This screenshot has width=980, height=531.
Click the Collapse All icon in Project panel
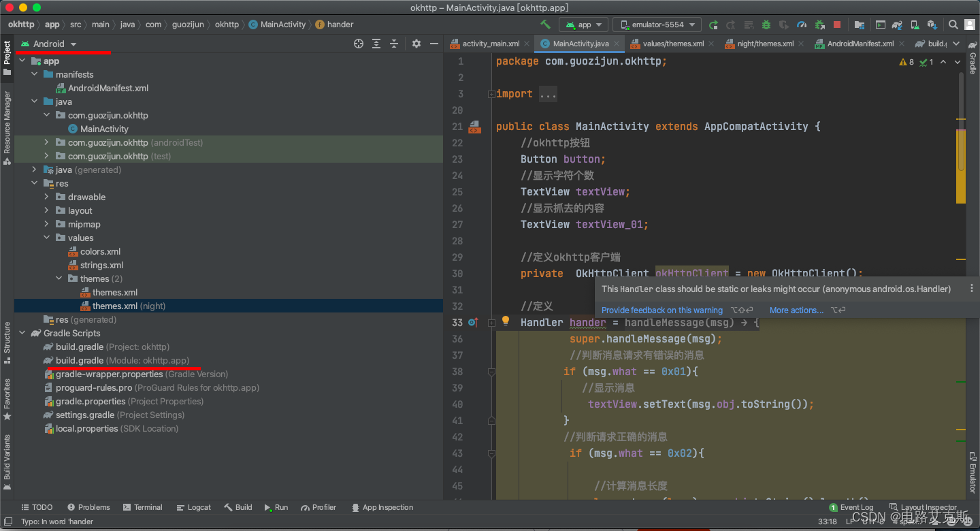[x=394, y=44]
